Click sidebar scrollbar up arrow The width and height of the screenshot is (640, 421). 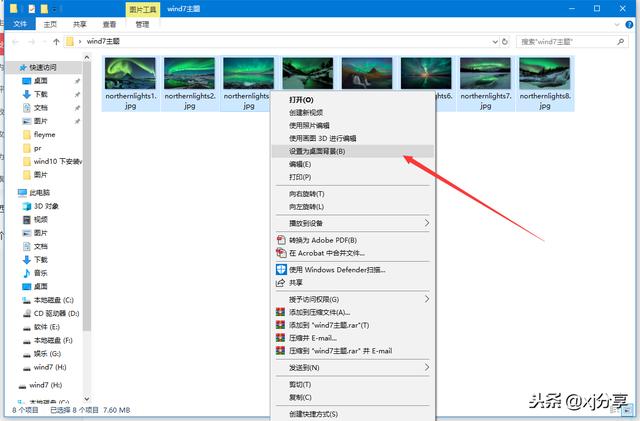tap(87, 58)
